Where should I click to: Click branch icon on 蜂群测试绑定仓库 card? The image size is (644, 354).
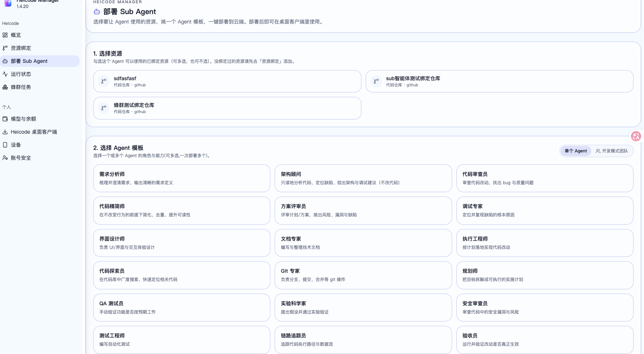[x=104, y=108]
